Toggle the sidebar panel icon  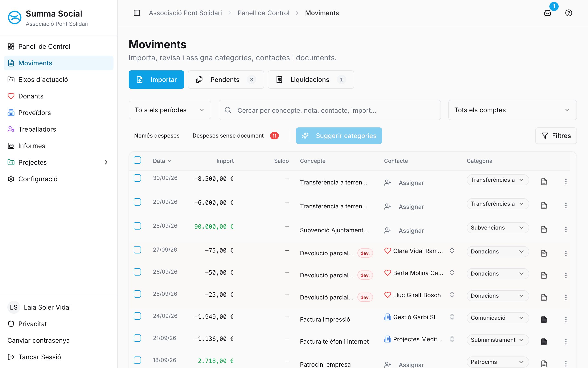click(137, 13)
